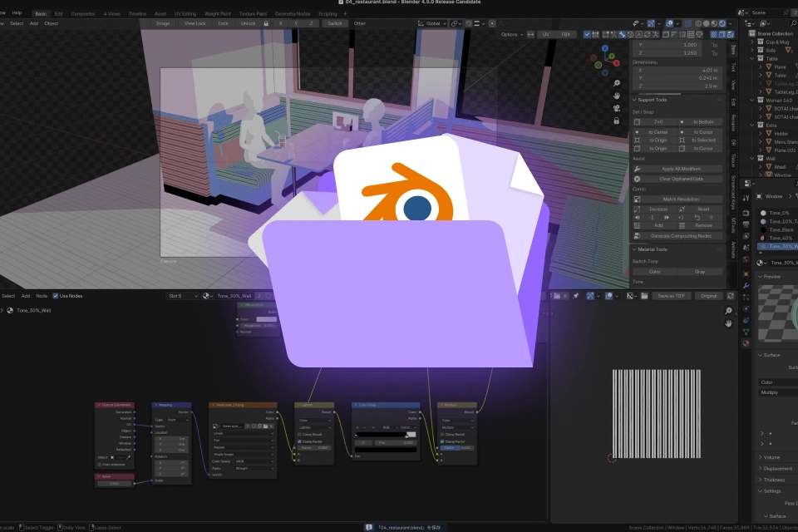Switch to the Scripting workspace tab

pos(328,14)
